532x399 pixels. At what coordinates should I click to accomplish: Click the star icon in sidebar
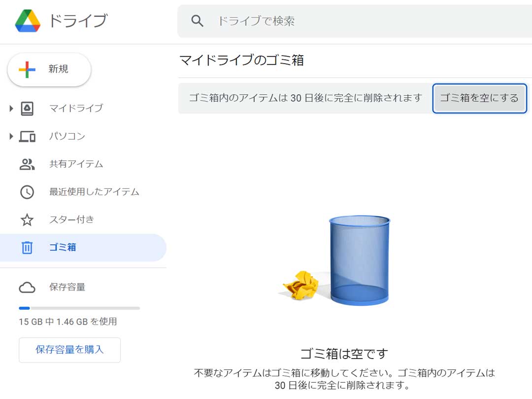pyautogui.click(x=27, y=220)
